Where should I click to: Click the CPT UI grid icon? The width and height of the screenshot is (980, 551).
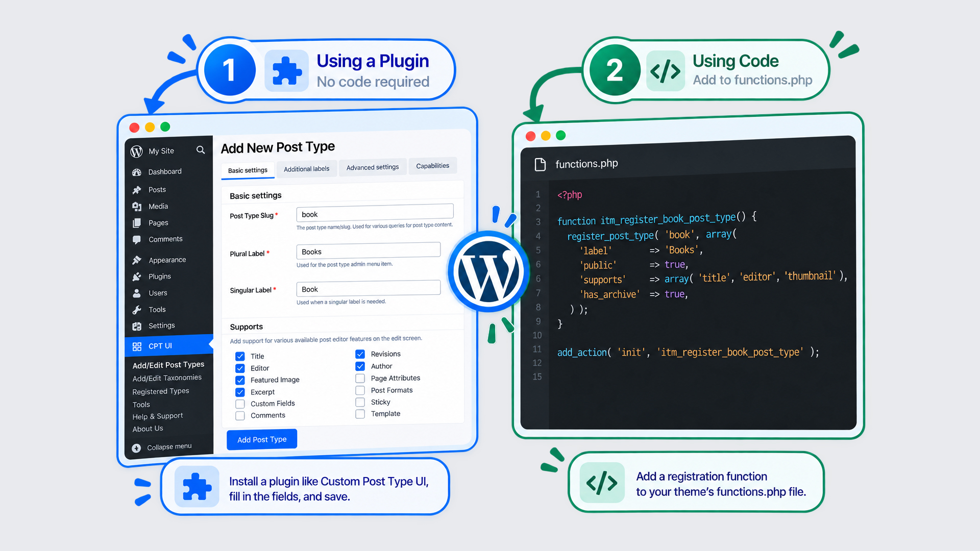137,347
